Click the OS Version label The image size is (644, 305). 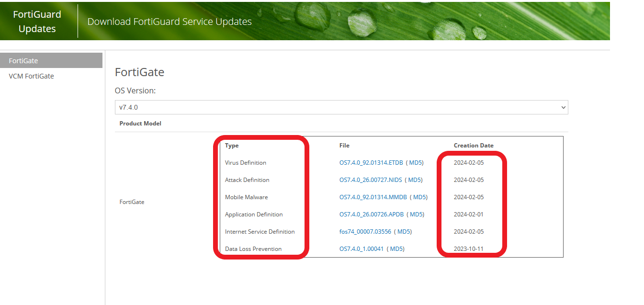(135, 90)
